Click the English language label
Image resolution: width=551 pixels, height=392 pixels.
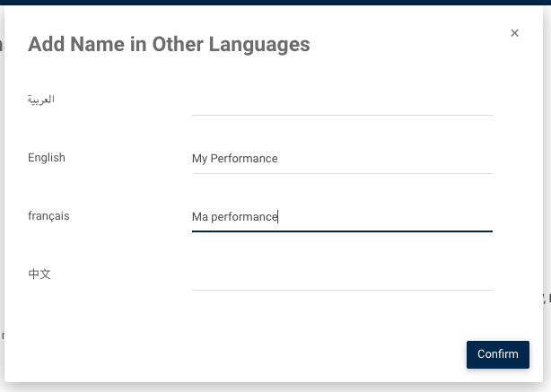(47, 158)
